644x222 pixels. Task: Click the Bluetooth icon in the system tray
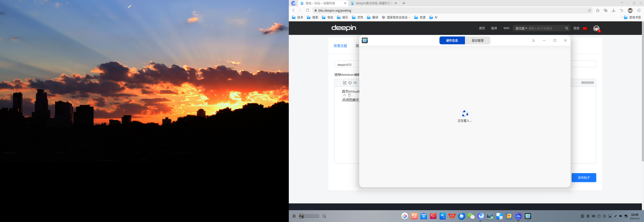point(588,216)
